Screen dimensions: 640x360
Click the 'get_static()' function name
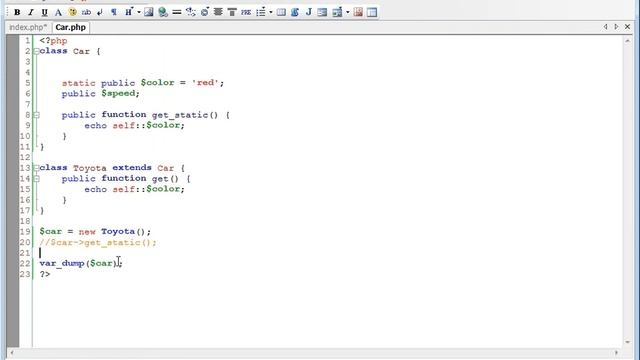click(x=184, y=115)
